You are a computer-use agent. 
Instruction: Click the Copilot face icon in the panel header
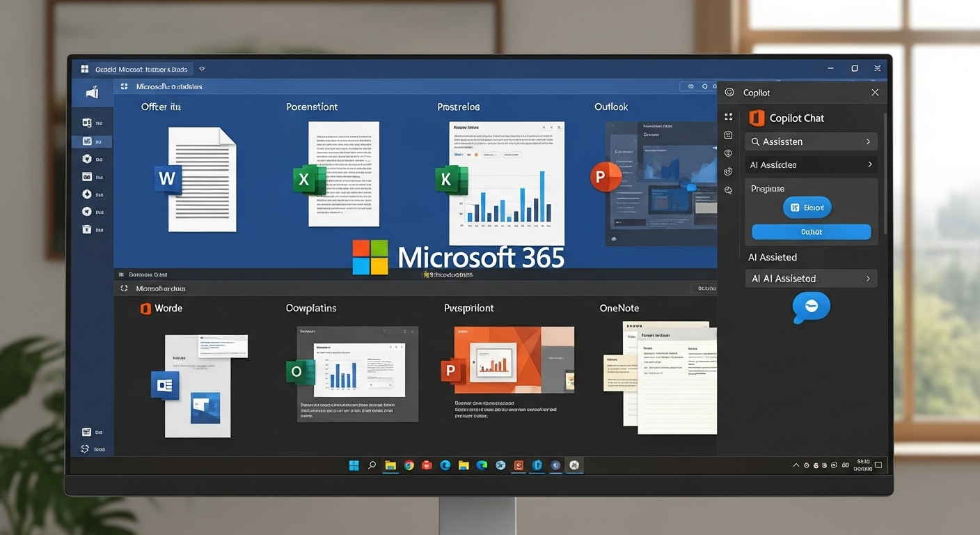coord(729,92)
